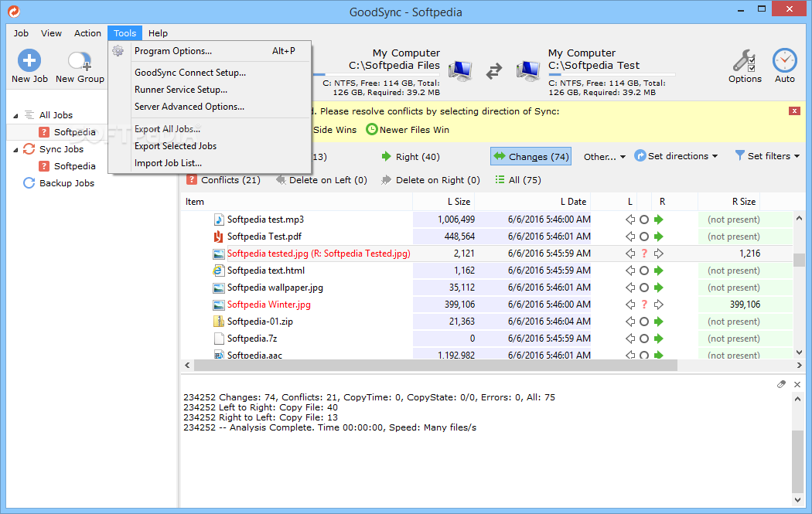Select Softpedia job under Sync Jobs
This screenshot has height=514, width=812.
click(74, 166)
